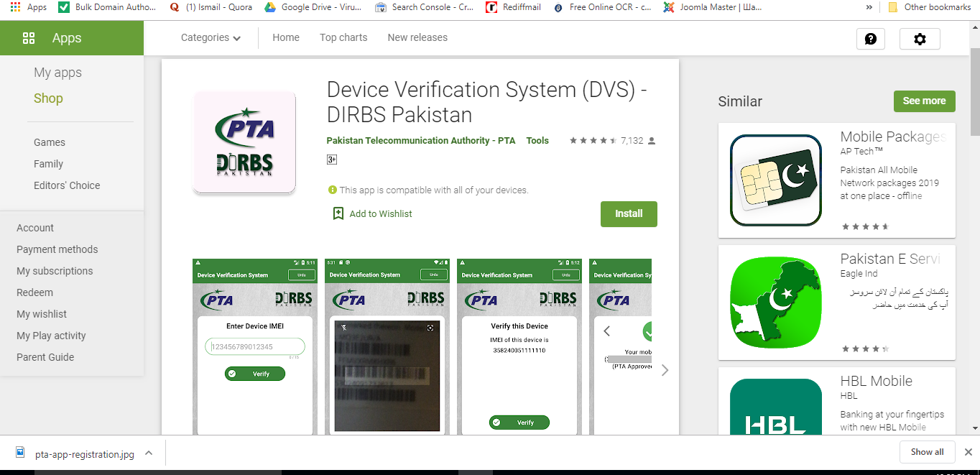This screenshot has height=475, width=980.
Task: Open the Chrome Apps bookmark shortcut
Action: pyautogui.click(x=28, y=7)
